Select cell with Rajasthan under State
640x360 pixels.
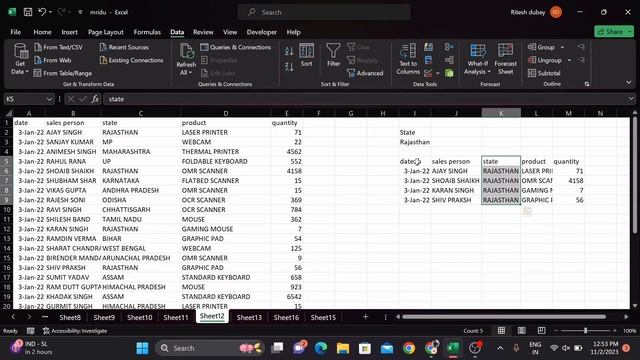(415, 142)
